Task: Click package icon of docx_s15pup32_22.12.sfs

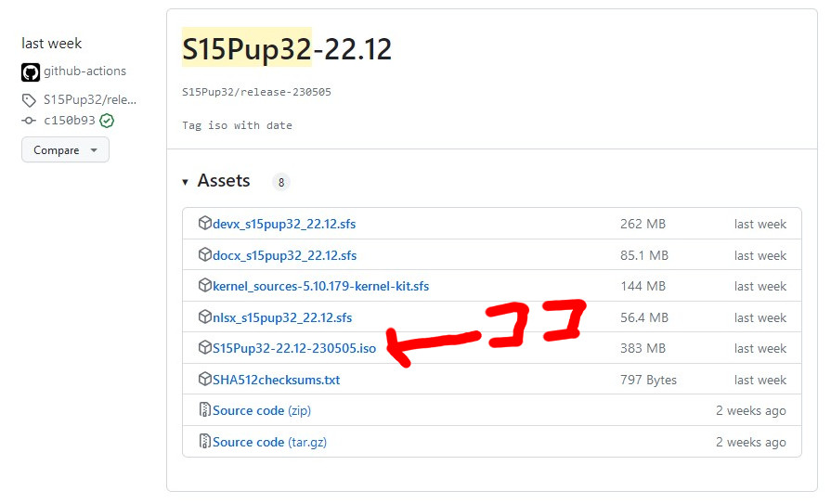Action: [x=204, y=254]
